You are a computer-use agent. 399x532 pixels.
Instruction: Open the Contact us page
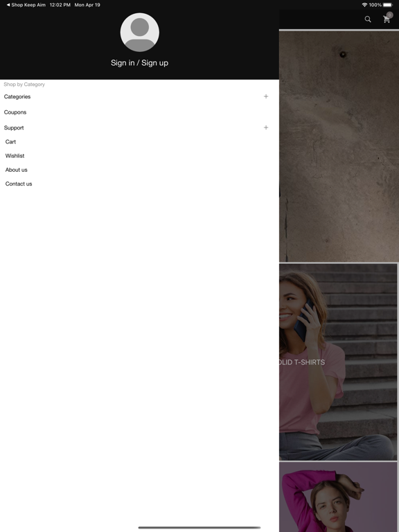pos(19,184)
